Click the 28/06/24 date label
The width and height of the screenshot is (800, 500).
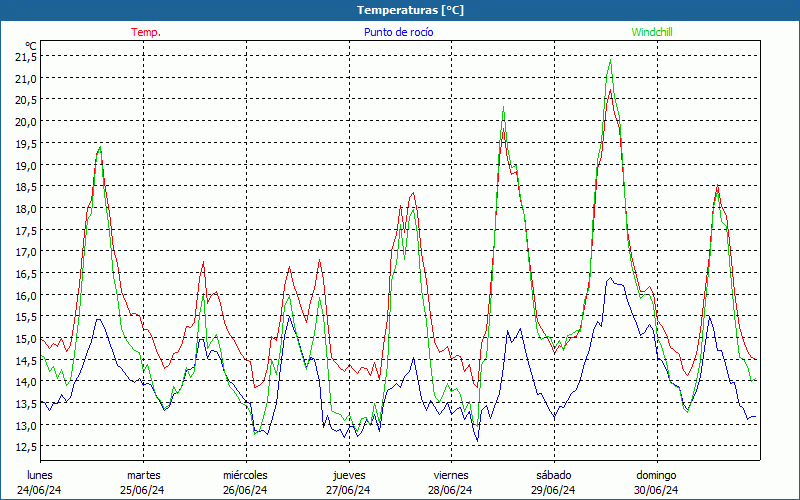click(x=450, y=490)
